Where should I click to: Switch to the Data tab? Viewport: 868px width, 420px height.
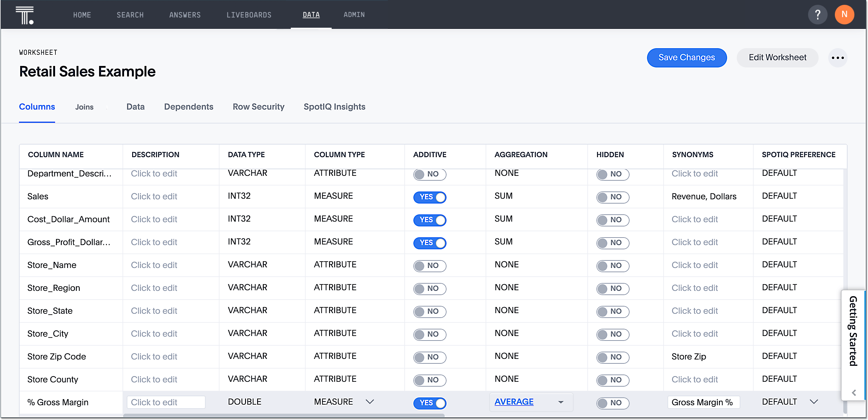coord(135,107)
